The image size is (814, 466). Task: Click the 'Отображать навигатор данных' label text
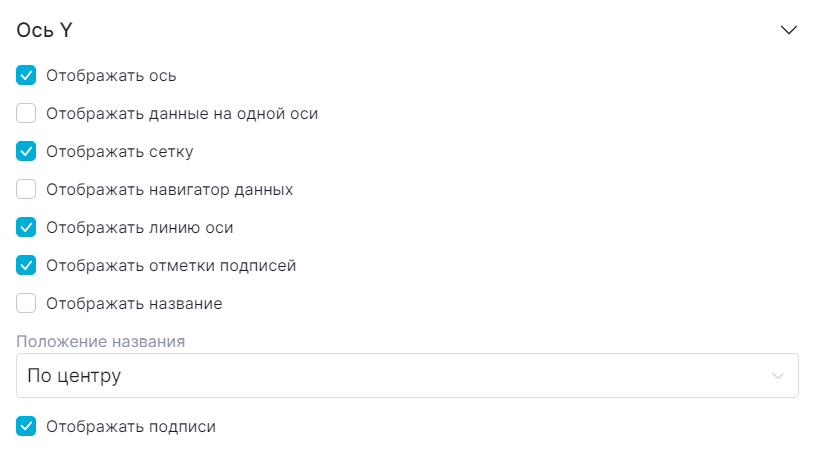click(x=169, y=189)
